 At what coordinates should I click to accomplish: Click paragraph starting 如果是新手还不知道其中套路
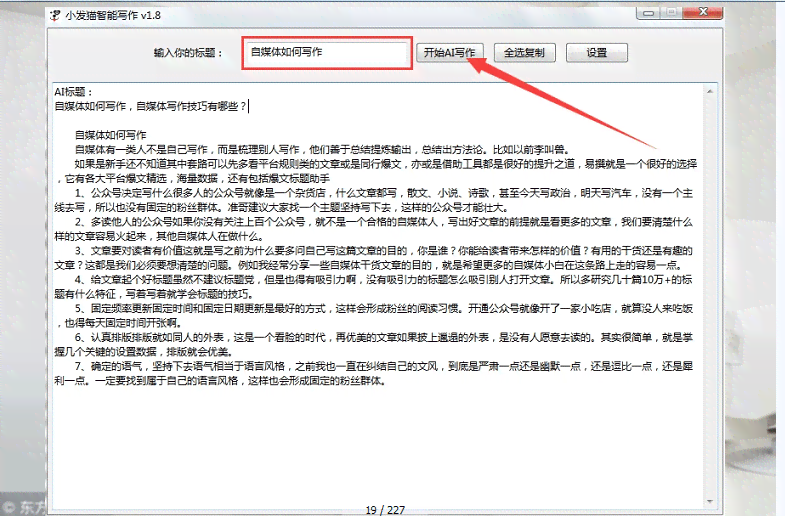point(376,171)
